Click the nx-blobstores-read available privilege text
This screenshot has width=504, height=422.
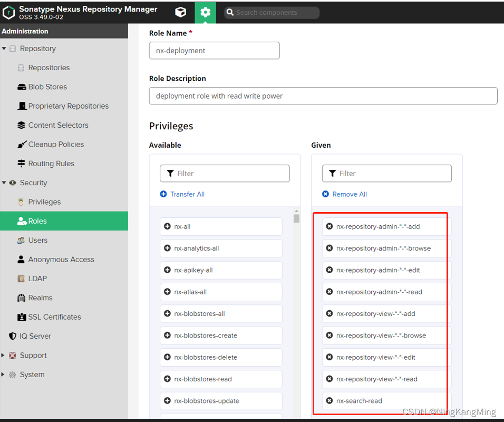pyautogui.click(x=203, y=379)
